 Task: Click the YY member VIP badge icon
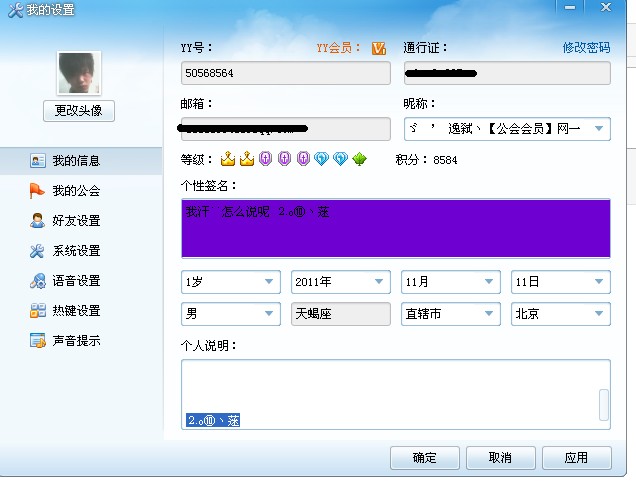click(x=378, y=48)
